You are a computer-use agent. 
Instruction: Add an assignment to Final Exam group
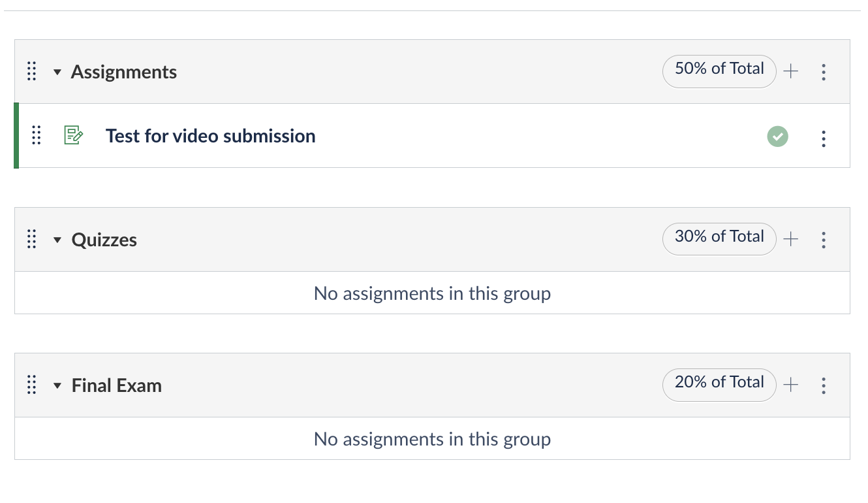(791, 385)
